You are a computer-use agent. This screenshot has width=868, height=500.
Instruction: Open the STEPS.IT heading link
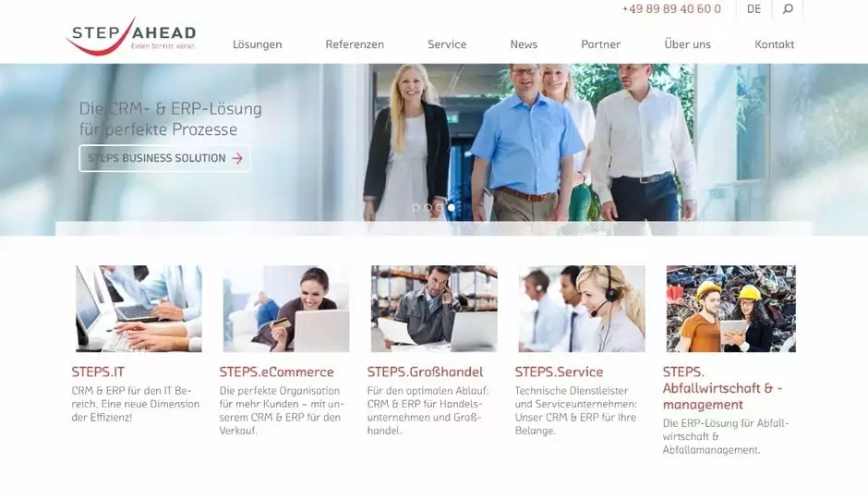98,372
